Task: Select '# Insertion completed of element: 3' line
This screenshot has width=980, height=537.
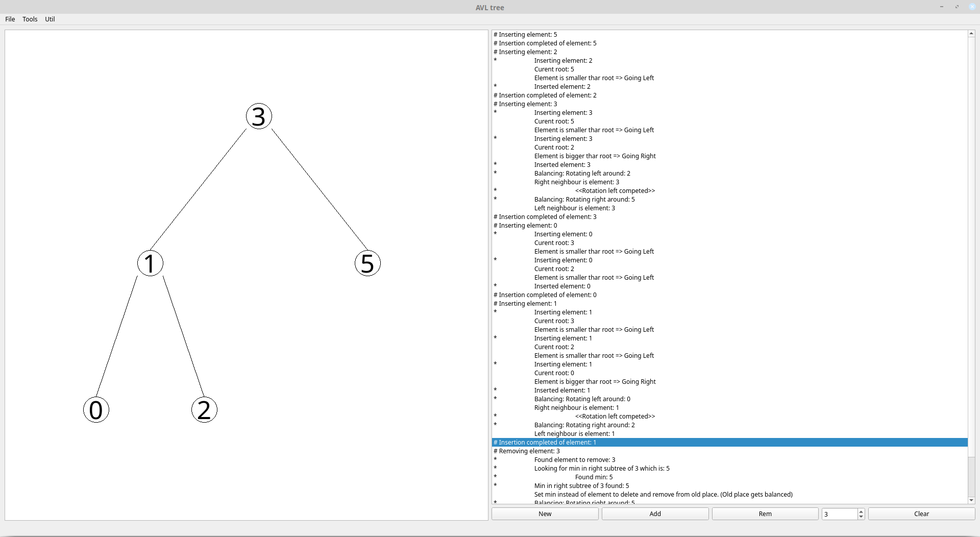Action: click(730, 217)
